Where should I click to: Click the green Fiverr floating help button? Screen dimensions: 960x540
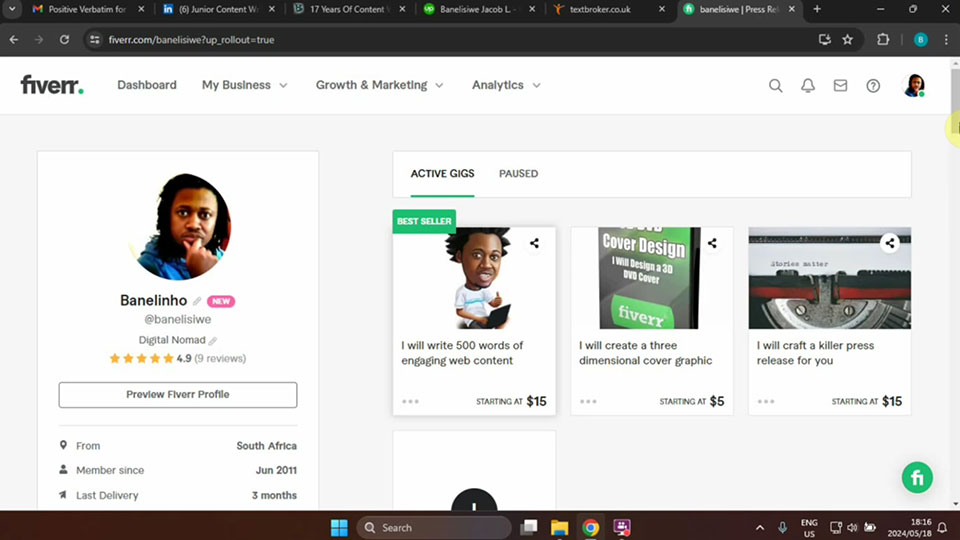(917, 478)
